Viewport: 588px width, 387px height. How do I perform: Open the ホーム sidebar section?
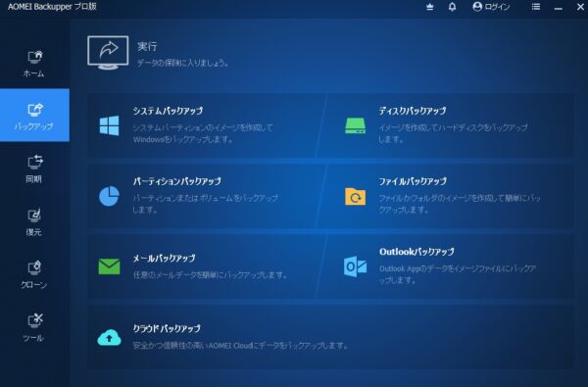coord(34,63)
